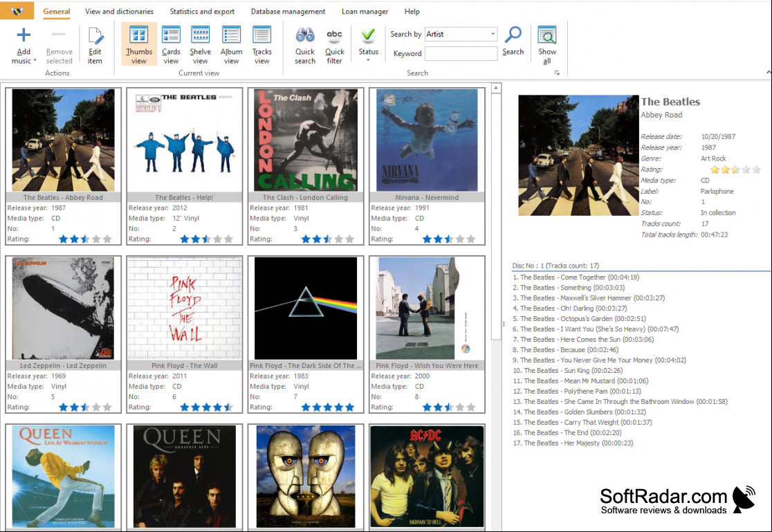Select Pink Floyd - The Wall cover
Screen dimensions: 772x532
click(x=185, y=309)
